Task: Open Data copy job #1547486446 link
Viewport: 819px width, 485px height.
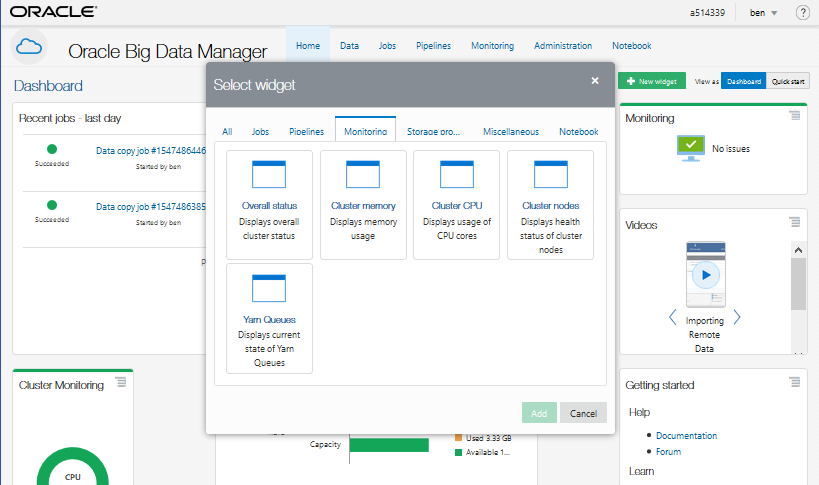Action: point(151,151)
